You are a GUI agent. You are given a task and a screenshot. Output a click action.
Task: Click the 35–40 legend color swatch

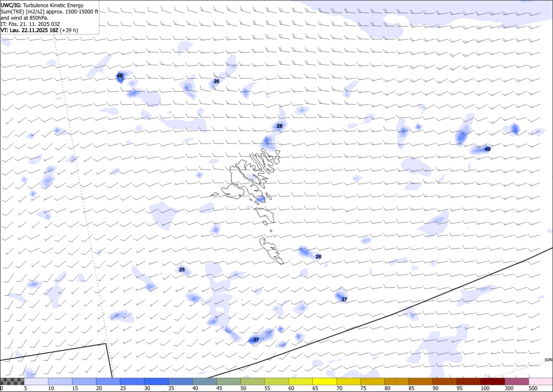click(180, 381)
